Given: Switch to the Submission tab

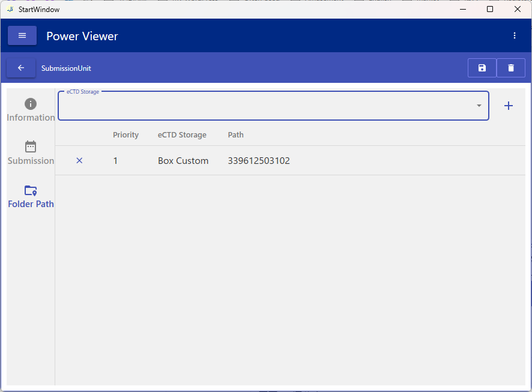Looking at the screenshot, I should coord(31,153).
